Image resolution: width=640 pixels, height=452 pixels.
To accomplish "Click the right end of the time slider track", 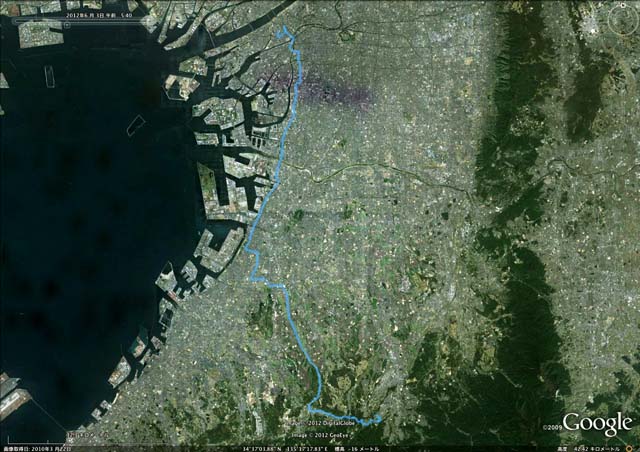I will click(x=141, y=20).
